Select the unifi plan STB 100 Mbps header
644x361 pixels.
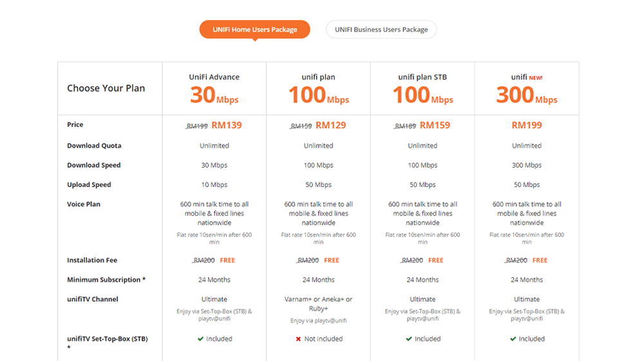coord(422,89)
